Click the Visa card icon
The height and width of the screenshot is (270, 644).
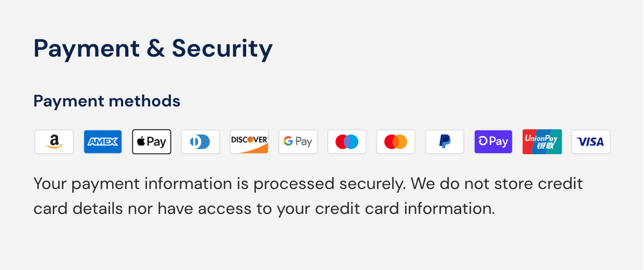[x=591, y=142]
